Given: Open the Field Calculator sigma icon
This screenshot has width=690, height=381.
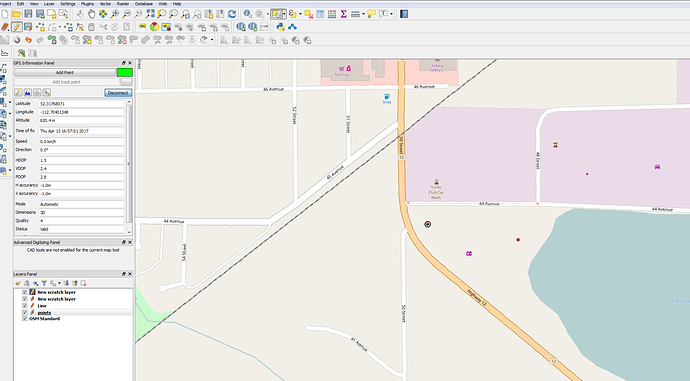Looking at the screenshot, I should click(344, 14).
